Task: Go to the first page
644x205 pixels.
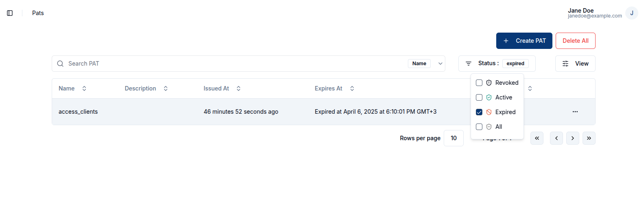Action: pos(537,138)
